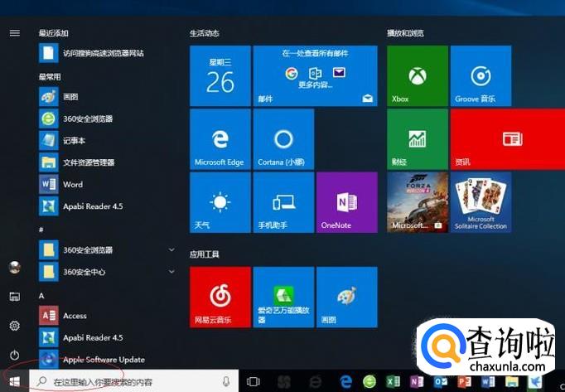Click the calendar tile showing 26
This screenshot has height=392, width=565.
(x=220, y=76)
